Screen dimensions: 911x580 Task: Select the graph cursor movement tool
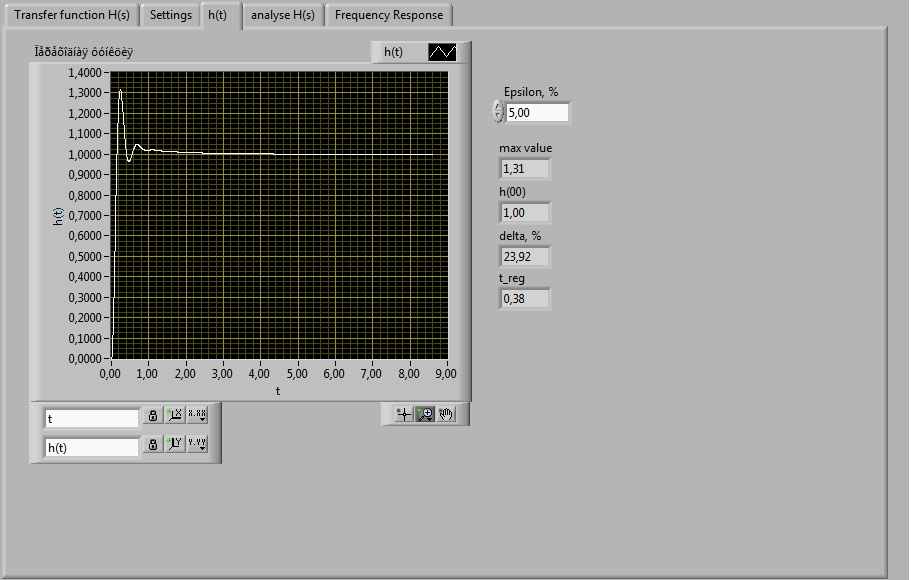(x=403, y=414)
